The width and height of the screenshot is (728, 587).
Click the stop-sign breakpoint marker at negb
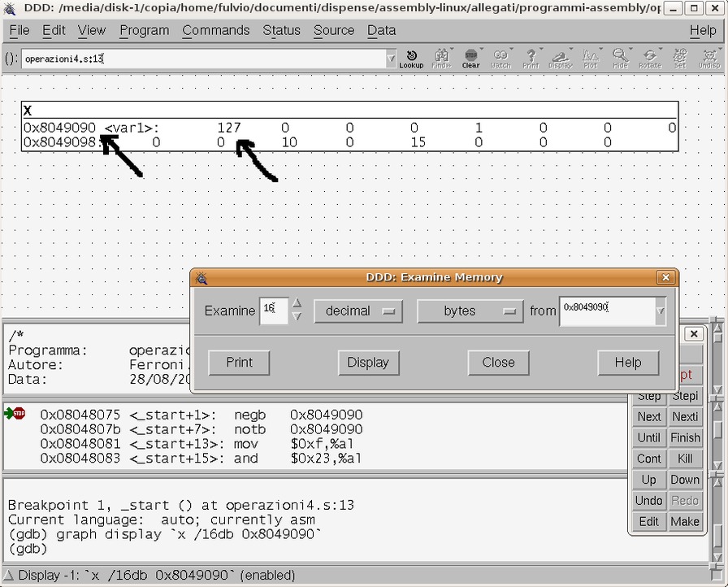19,413
